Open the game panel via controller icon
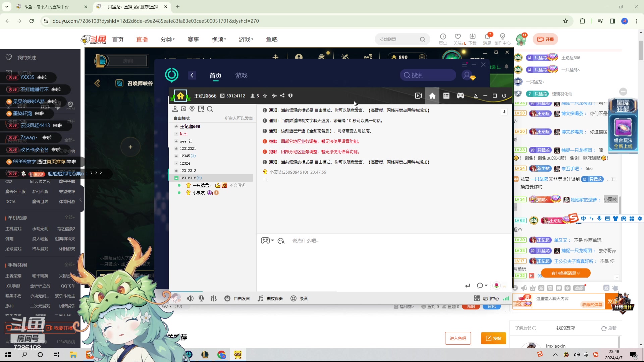644x362 pixels. pyautogui.click(x=461, y=96)
